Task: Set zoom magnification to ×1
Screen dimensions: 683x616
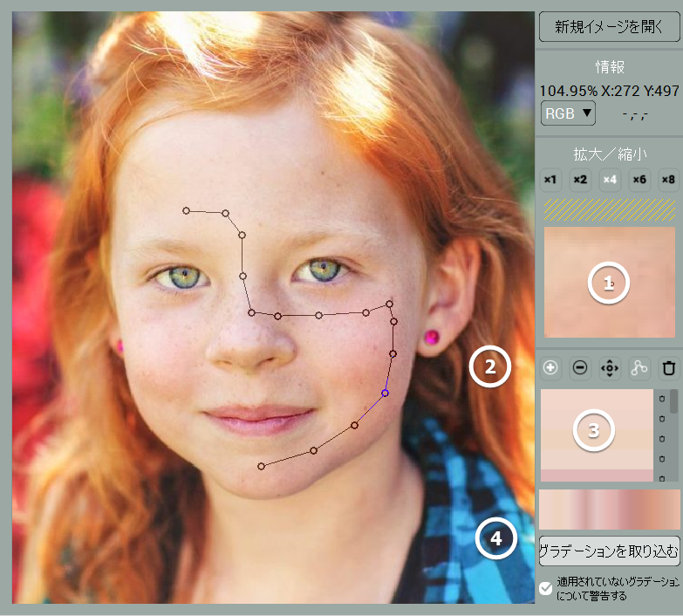Action: 550,180
